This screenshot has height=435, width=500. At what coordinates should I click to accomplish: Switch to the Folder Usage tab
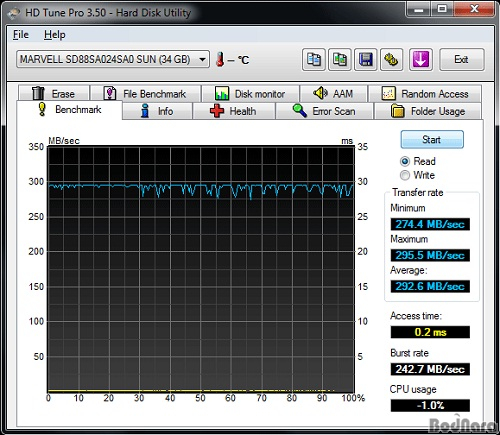428,111
